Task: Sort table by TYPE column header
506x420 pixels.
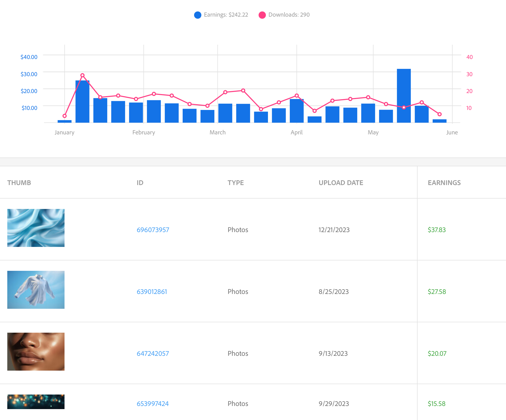Action: click(x=235, y=183)
